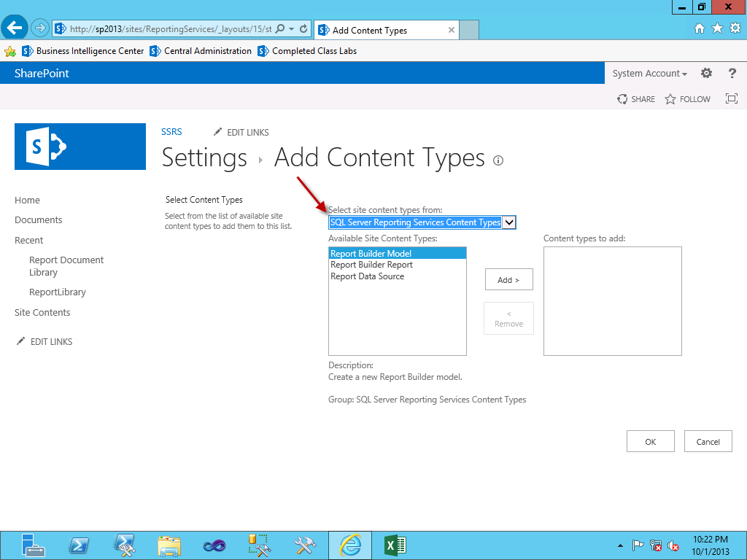Open the address bar history dropdown arrow
The width and height of the screenshot is (747, 560).
pos(292,29)
